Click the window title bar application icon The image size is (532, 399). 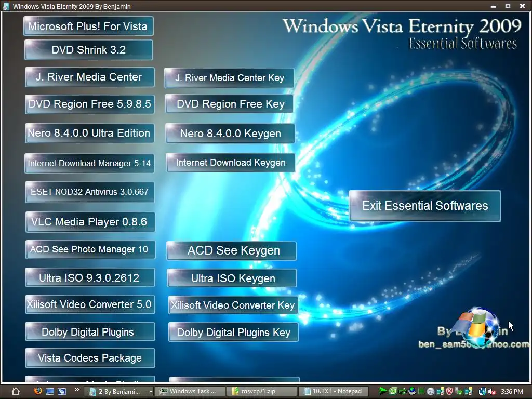point(6,6)
